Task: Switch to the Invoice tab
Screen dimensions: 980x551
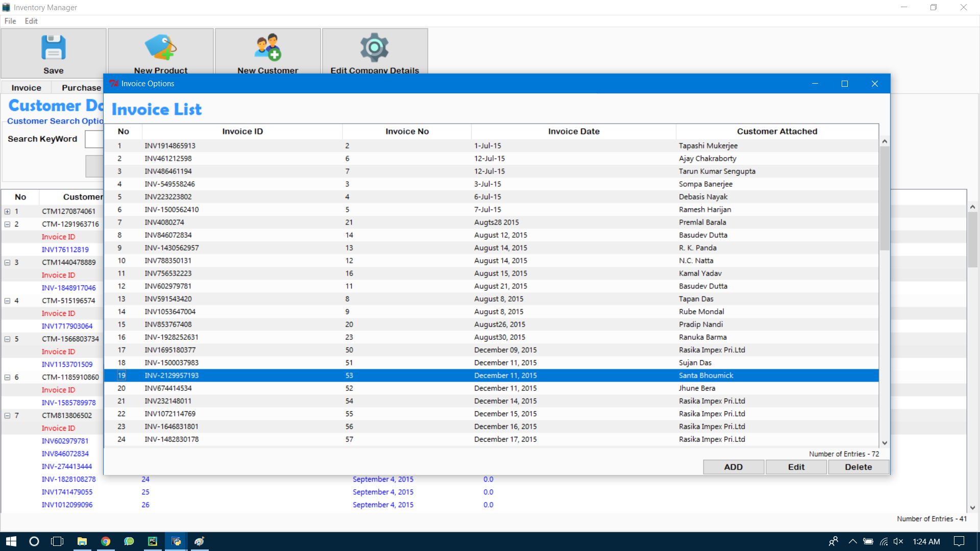Action: tap(27, 88)
